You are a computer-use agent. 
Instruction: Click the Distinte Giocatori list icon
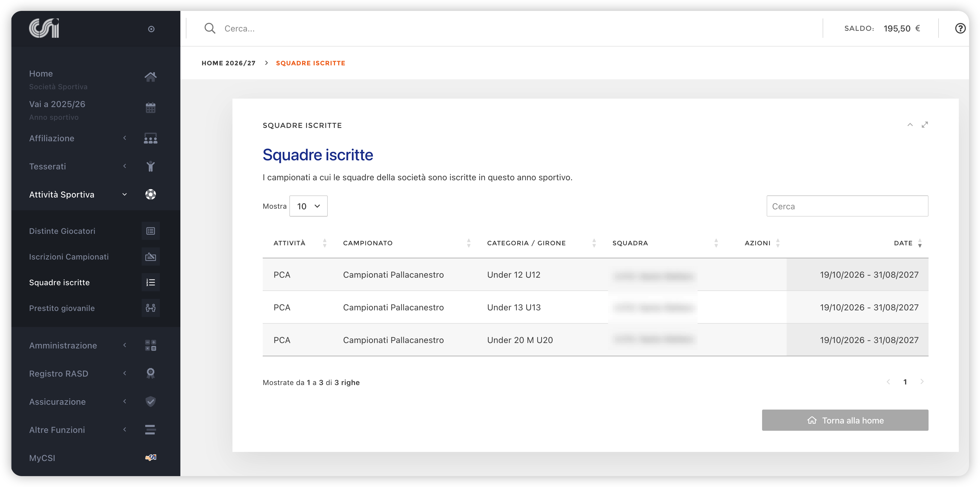tap(151, 231)
